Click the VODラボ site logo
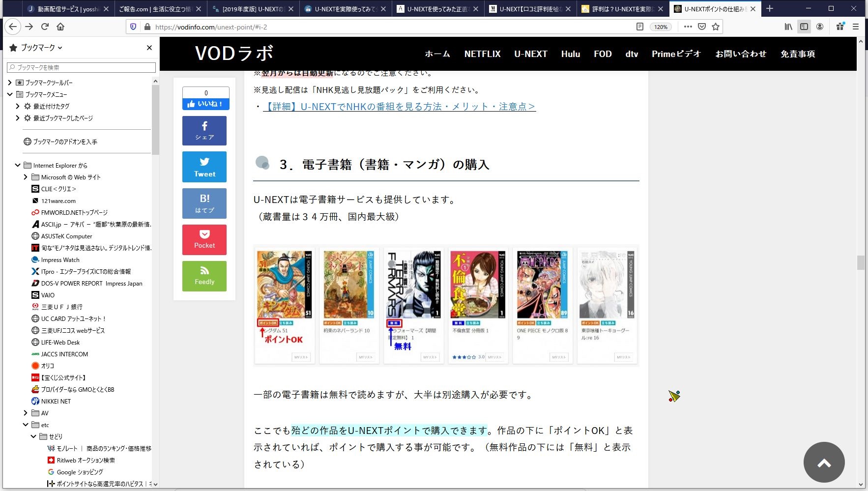Viewport: 868px width, 491px height. click(234, 53)
